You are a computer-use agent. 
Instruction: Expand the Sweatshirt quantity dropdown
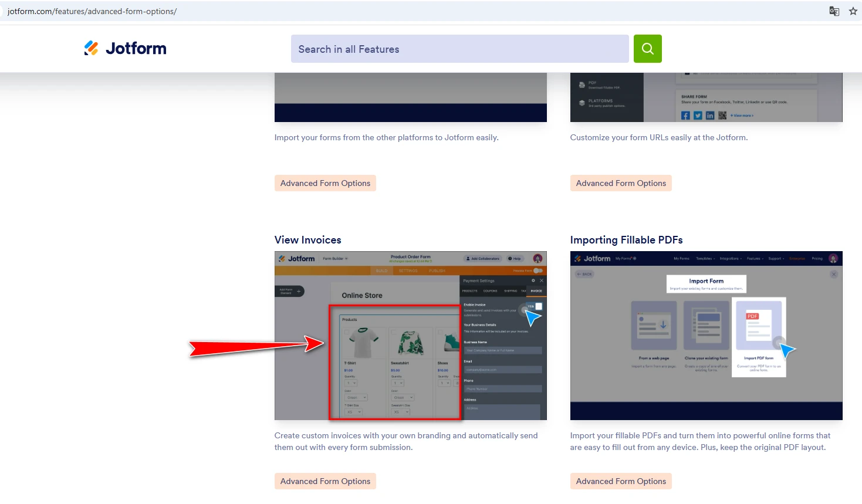(398, 383)
